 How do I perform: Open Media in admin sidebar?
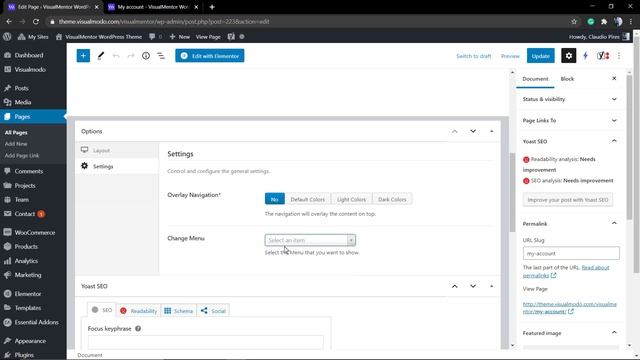(x=22, y=102)
